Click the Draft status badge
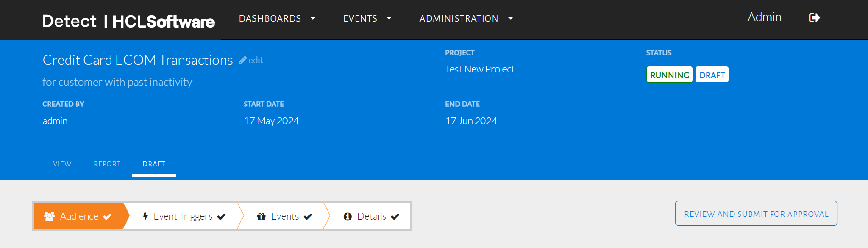The image size is (868, 248). click(712, 75)
